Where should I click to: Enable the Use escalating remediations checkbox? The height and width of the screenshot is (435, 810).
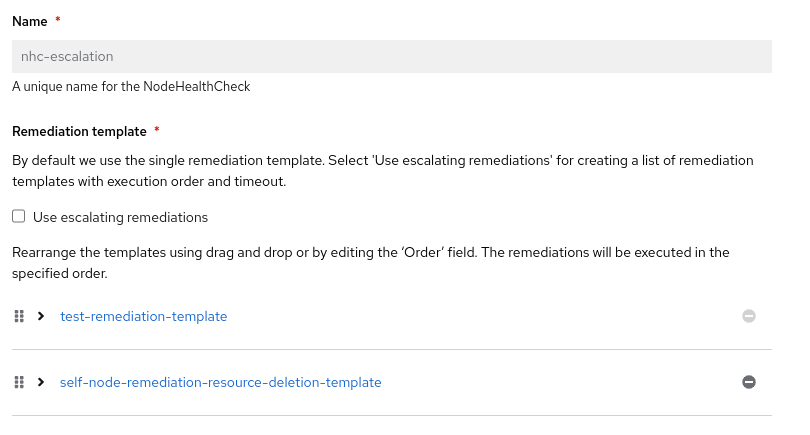tap(19, 216)
